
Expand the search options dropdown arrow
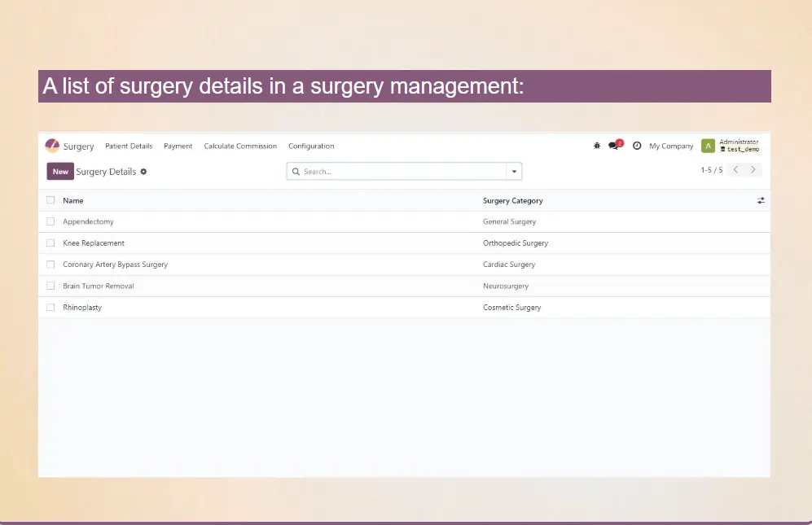coord(513,172)
